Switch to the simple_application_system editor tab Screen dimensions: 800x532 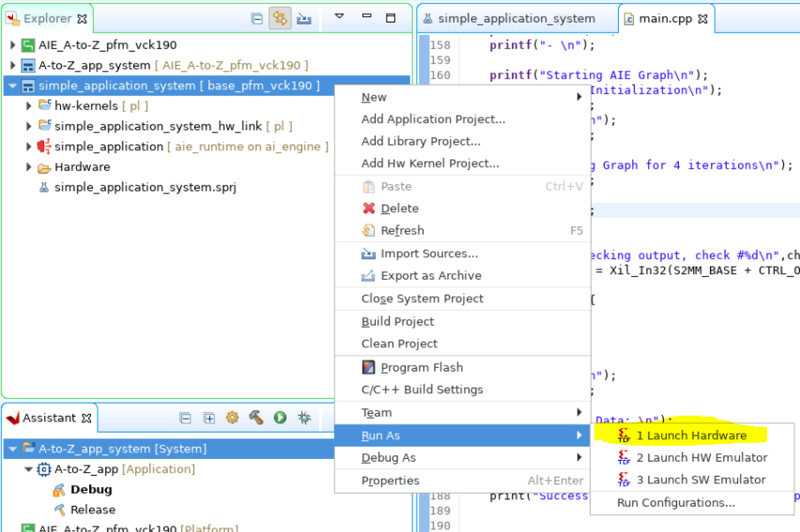pyautogui.click(x=515, y=18)
